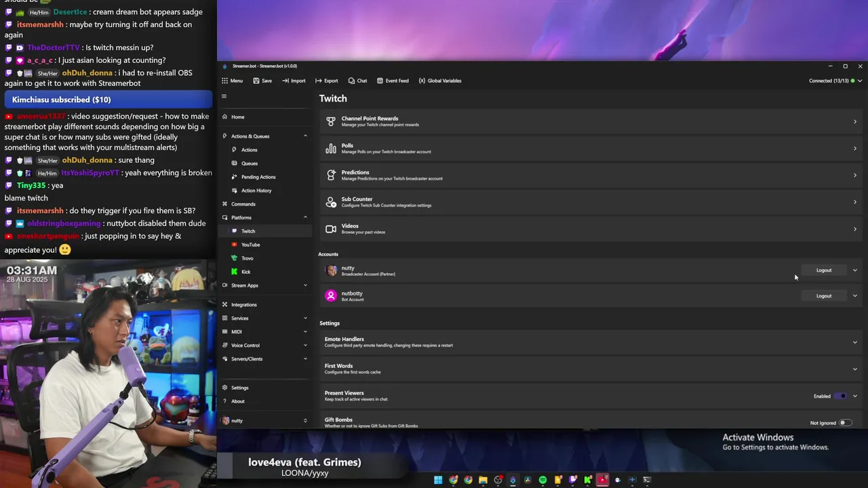Open OBS Studio from taskbar
The image size is (868, 488).
(x=498, y=480)
